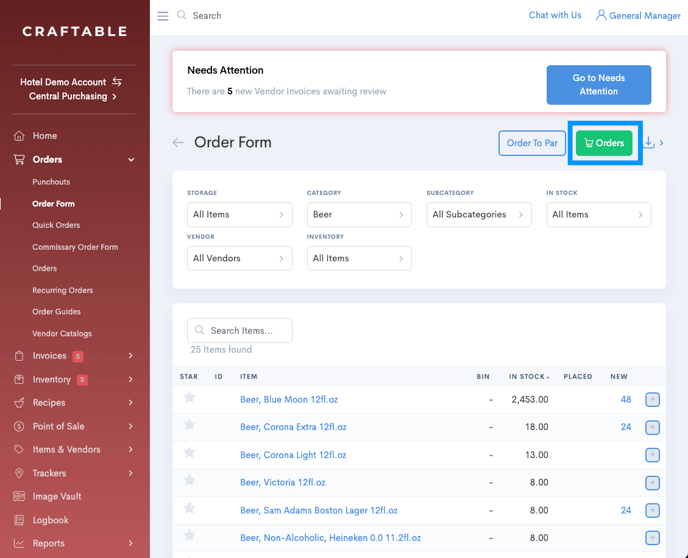This screenshot has height=558, width=688.
Task: Click the account switch arrows icon
Action: point(117,82)
